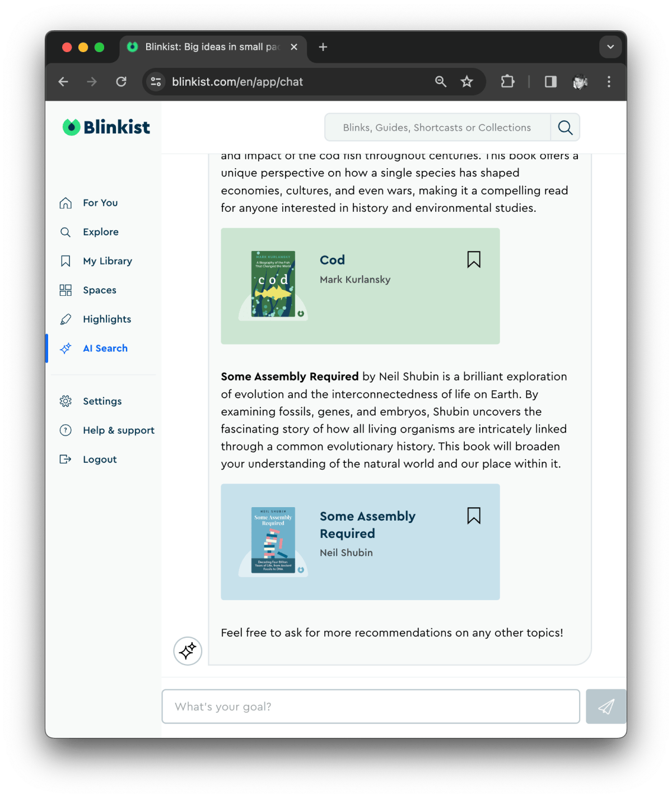Click author Neil Shubin in card

[346, 553]
